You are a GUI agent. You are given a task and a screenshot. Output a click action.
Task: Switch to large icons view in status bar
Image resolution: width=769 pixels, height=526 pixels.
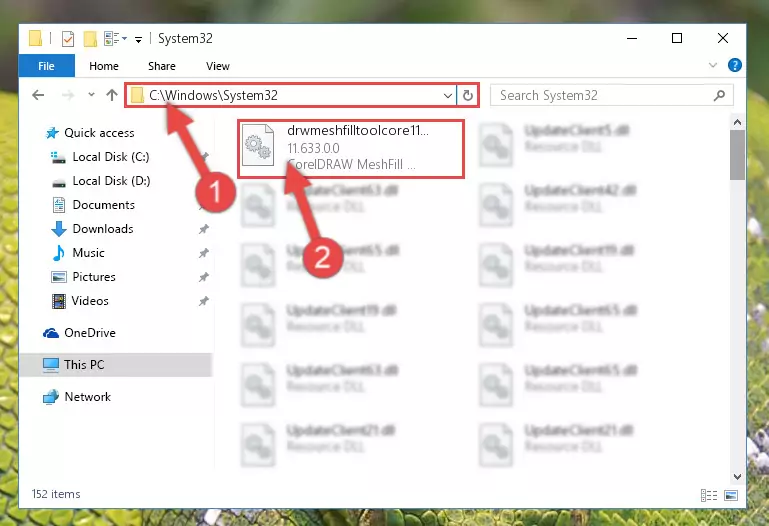[731, 495]
